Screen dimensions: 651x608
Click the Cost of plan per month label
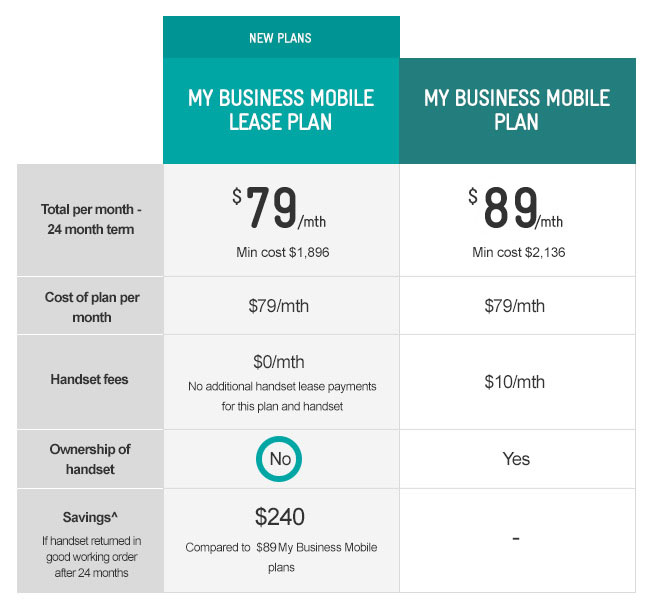coord(90,306)
